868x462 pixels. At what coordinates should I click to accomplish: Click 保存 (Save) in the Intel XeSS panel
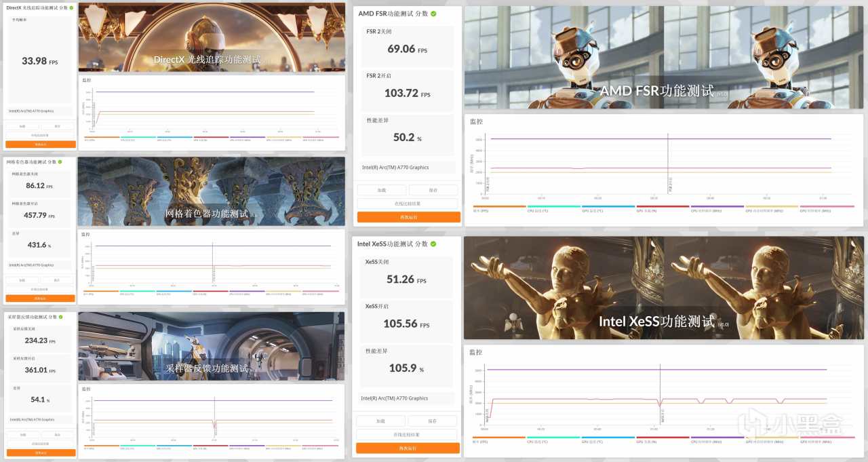433,421
